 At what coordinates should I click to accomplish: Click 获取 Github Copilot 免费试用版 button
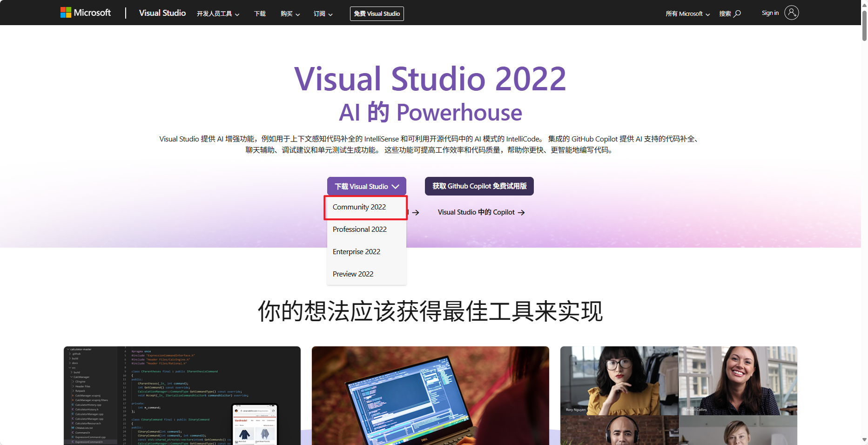pyautogui.click(x=479, y=186)
